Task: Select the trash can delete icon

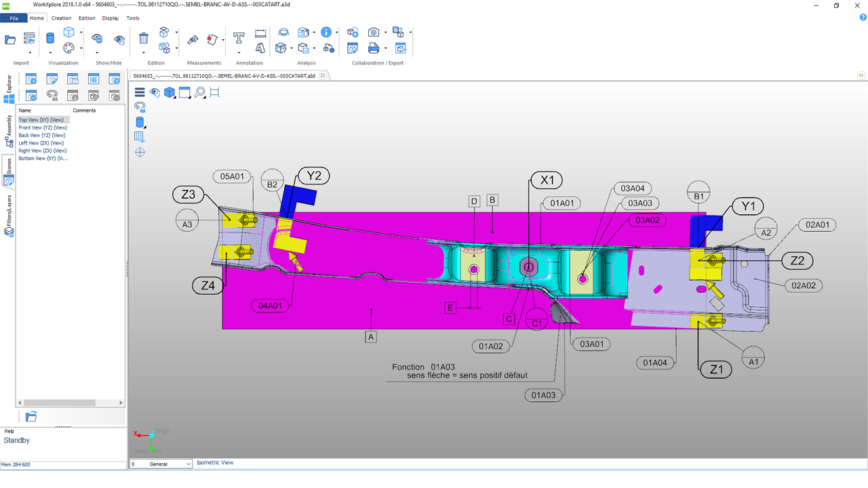Action: [x=144, y=39]
